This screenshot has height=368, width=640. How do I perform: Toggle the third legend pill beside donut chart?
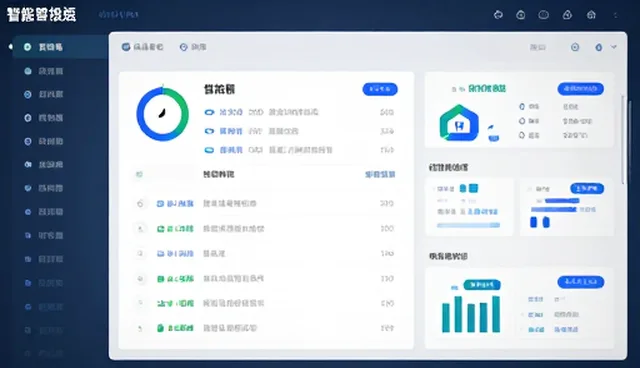tap(209, 150)
